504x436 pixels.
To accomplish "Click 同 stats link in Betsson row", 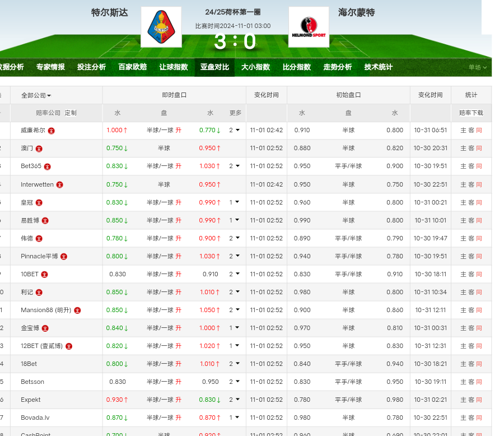I will click(x=479, y=382).
